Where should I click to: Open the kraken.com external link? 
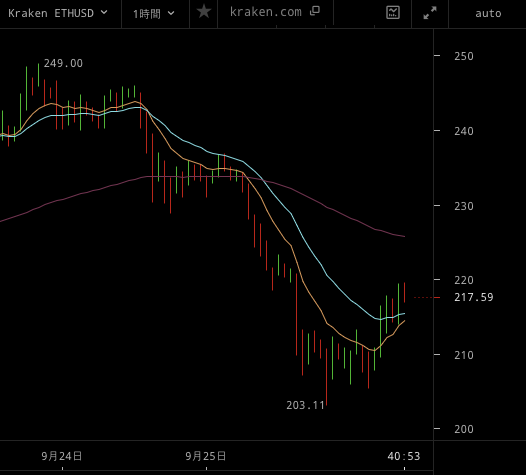pos(275,12)
